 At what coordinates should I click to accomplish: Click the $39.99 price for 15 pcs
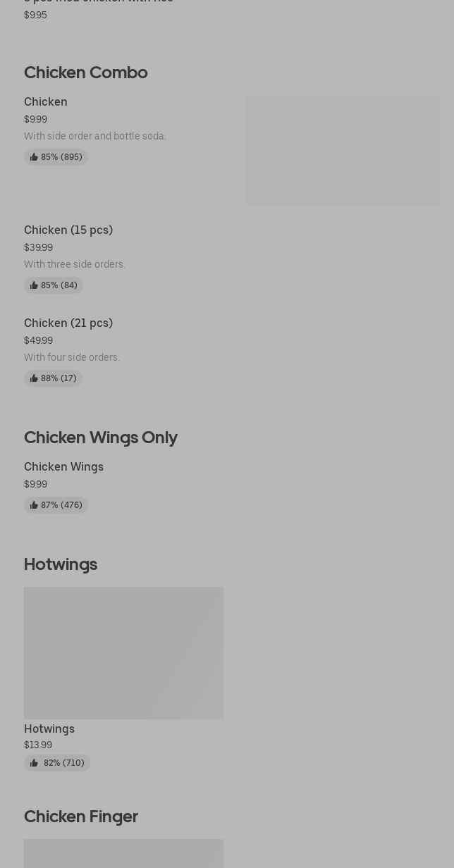pos(38,247)
